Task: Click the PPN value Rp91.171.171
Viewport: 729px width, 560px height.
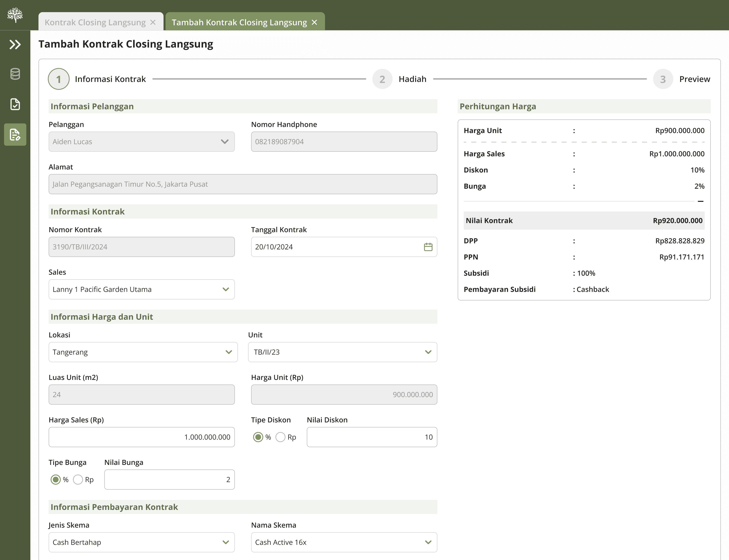Action: (x=682, y=257)
